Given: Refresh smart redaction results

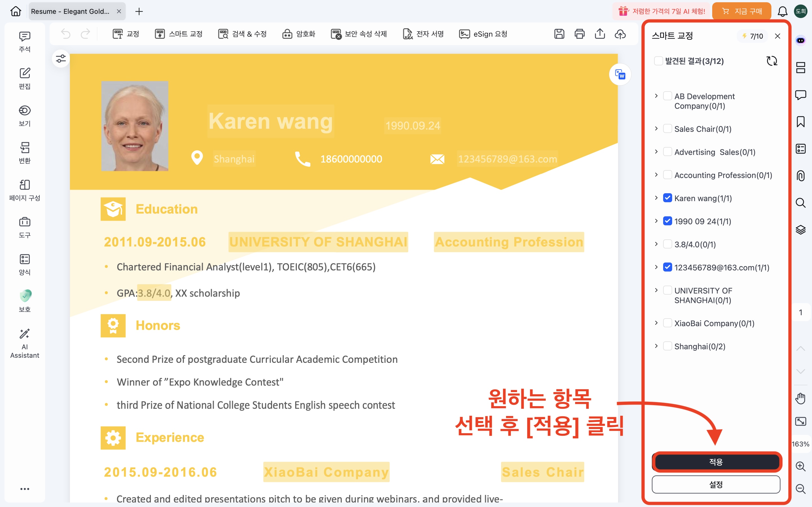Looking at the screenshot, I should (772, 61).
